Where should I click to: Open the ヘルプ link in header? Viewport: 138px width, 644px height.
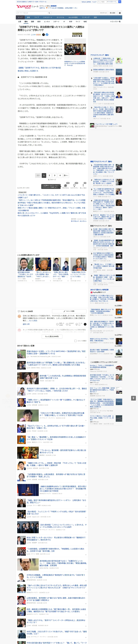coord(94,2)
